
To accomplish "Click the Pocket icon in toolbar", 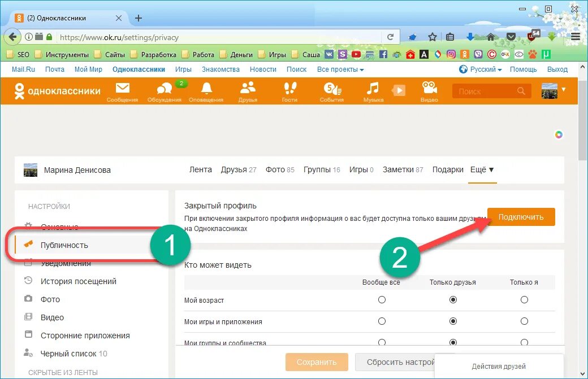I will point(511,37).
